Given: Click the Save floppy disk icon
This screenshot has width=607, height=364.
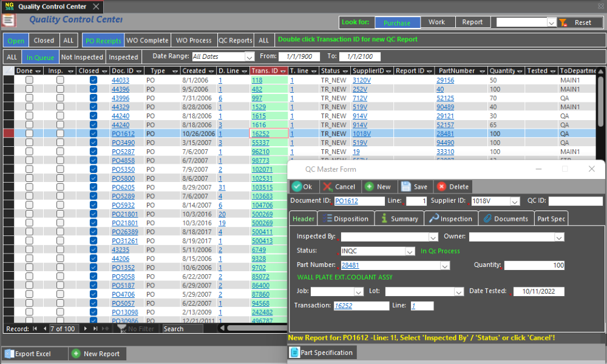Looking at the screenshot, I should [x=406, y=187].
